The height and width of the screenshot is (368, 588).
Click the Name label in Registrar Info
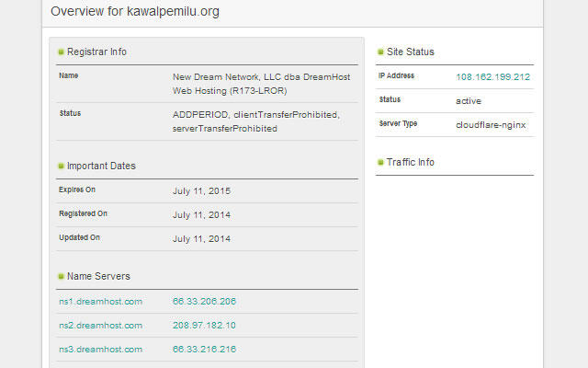[68, 75]
